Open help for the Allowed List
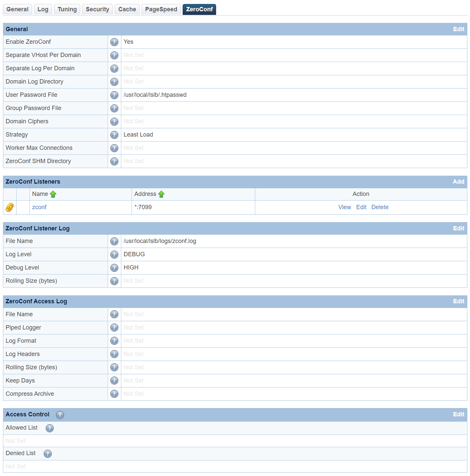The width and height of the screenshot is (470, 476). coord(50,428)
